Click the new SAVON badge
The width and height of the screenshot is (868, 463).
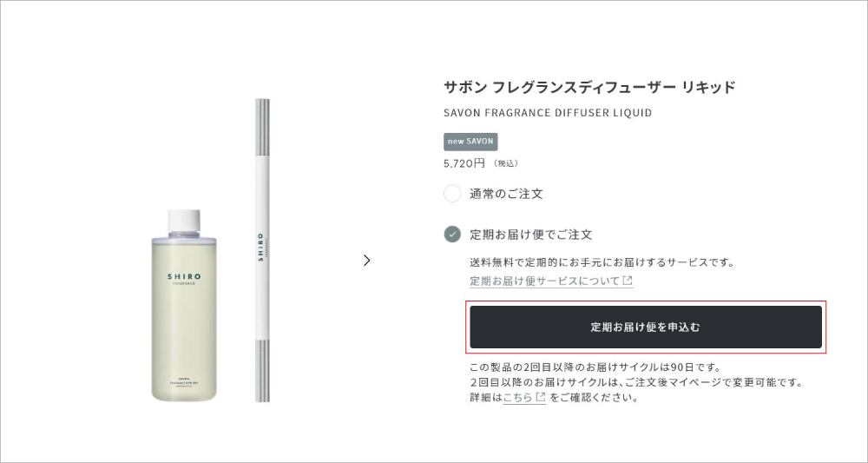[x=470, y=142]
